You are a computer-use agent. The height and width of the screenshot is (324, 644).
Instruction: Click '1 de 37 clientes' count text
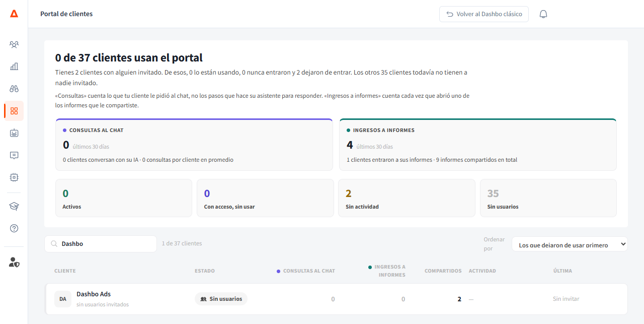182,243
